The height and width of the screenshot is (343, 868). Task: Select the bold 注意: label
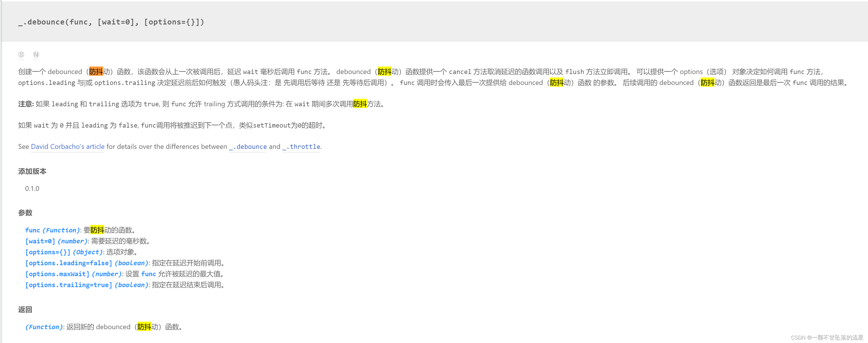pyautogui.click(x=26, y=104)
